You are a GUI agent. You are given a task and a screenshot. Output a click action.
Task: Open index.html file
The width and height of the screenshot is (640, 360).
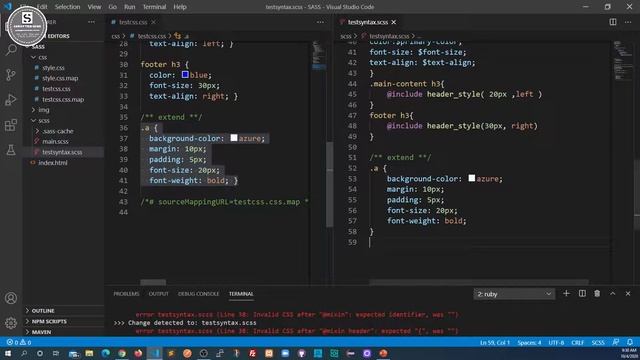[x=53, y=163]
